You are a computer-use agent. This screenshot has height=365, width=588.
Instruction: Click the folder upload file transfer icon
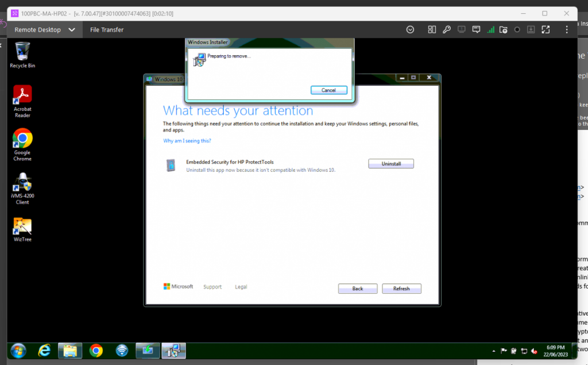(503, 30)
